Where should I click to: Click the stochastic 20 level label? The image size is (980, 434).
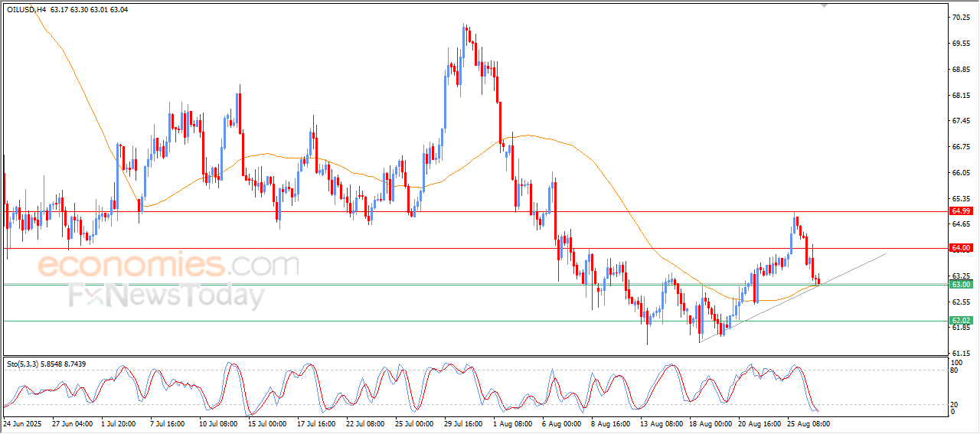(x=954, y=403)
